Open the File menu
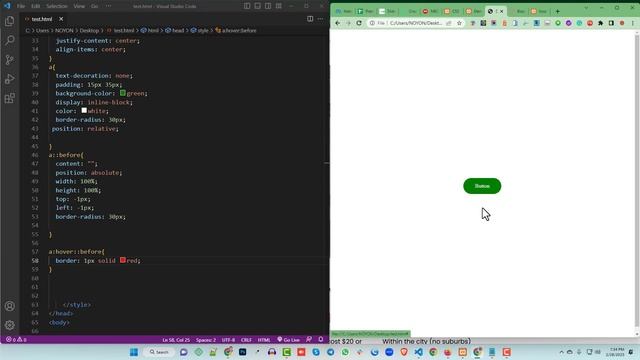 point(21,6)
